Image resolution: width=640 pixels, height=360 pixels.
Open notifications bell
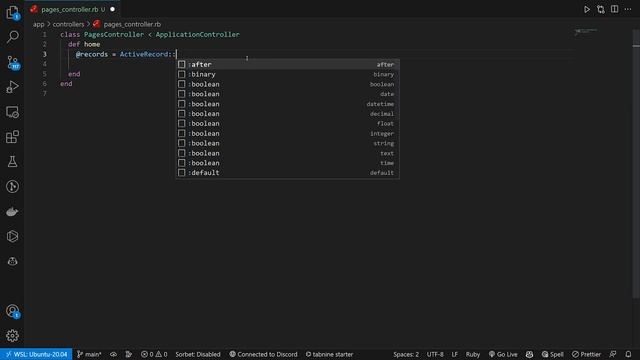(628, 354)
